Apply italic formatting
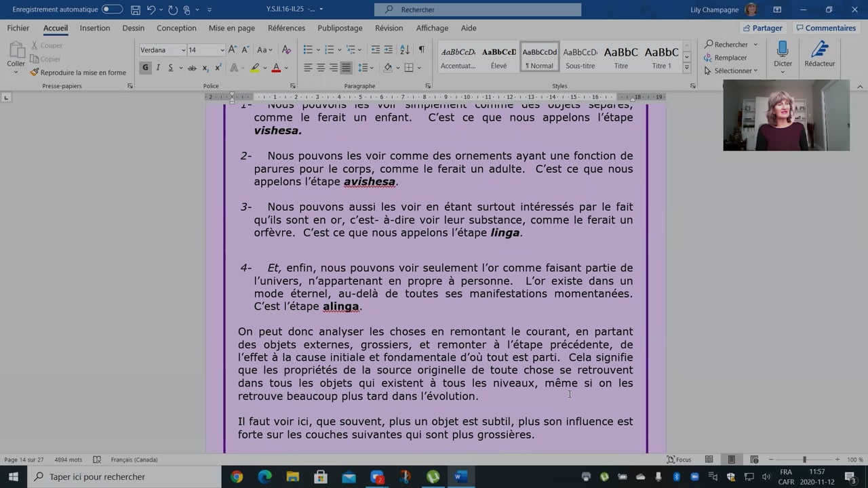This screenshot has height=488, width=868. point(158,68)
